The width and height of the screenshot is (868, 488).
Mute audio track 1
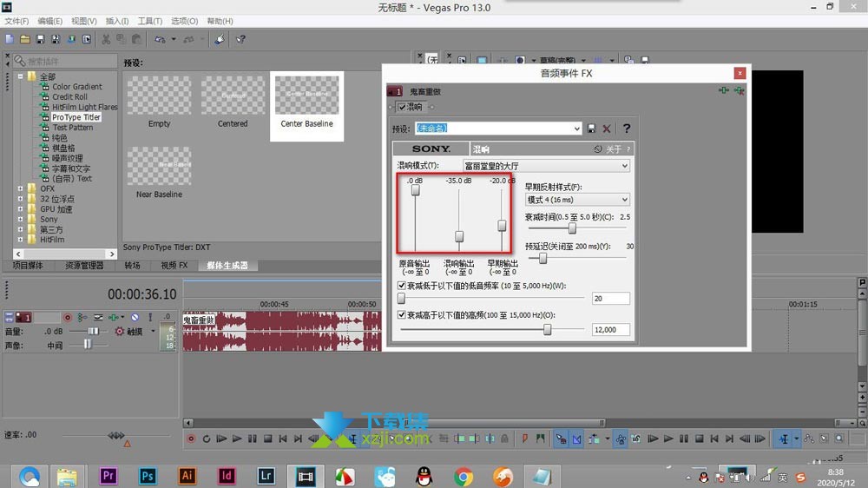135,318
